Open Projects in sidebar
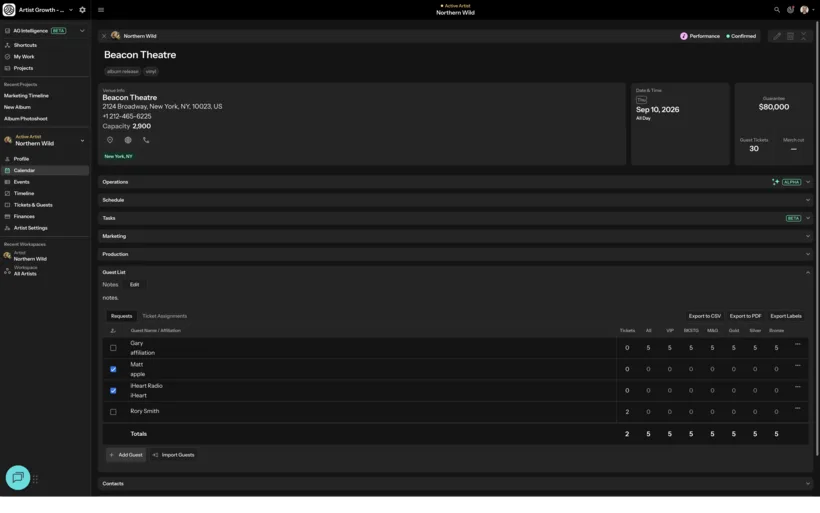This screenshot has width=820, height=513. click(x=23, y=68)
